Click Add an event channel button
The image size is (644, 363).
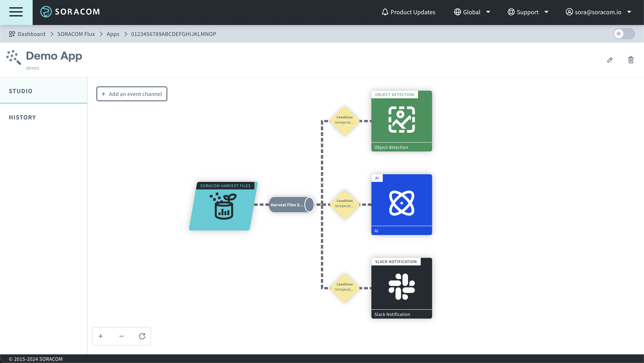pyautogui.click(x=132, y=94)
